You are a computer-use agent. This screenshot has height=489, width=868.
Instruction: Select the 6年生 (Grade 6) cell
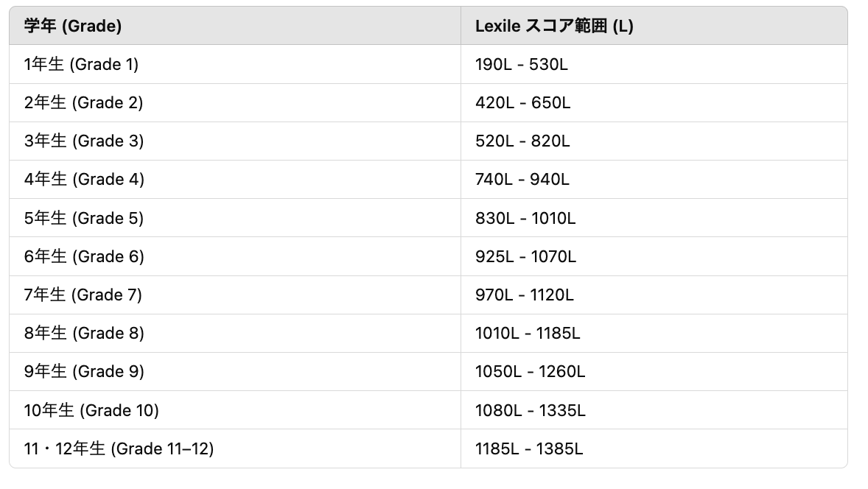84,257
